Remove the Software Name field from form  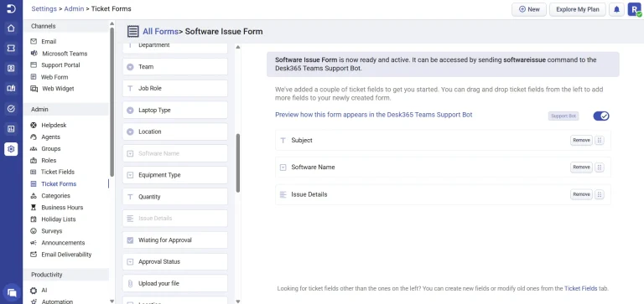click(x=581, y=167)
